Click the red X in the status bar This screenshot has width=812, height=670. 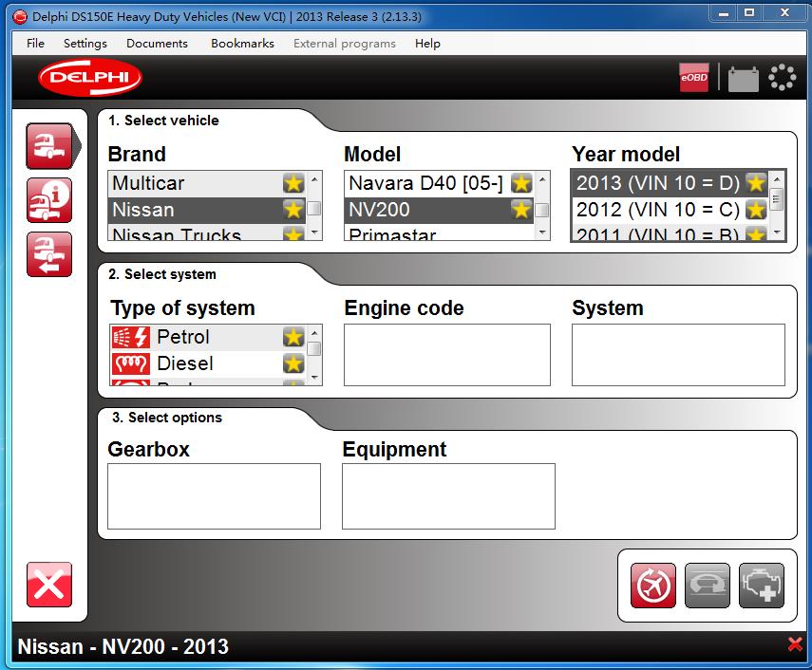[795, 644]
